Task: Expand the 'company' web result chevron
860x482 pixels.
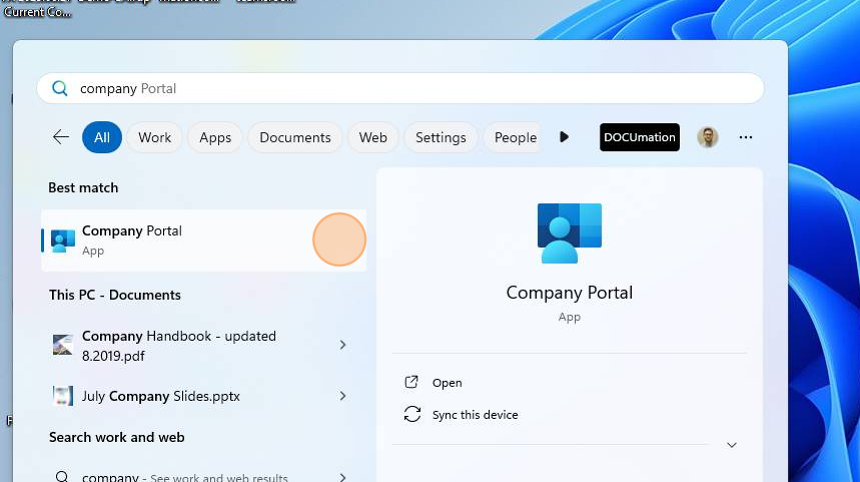Action: coord(343,477)
